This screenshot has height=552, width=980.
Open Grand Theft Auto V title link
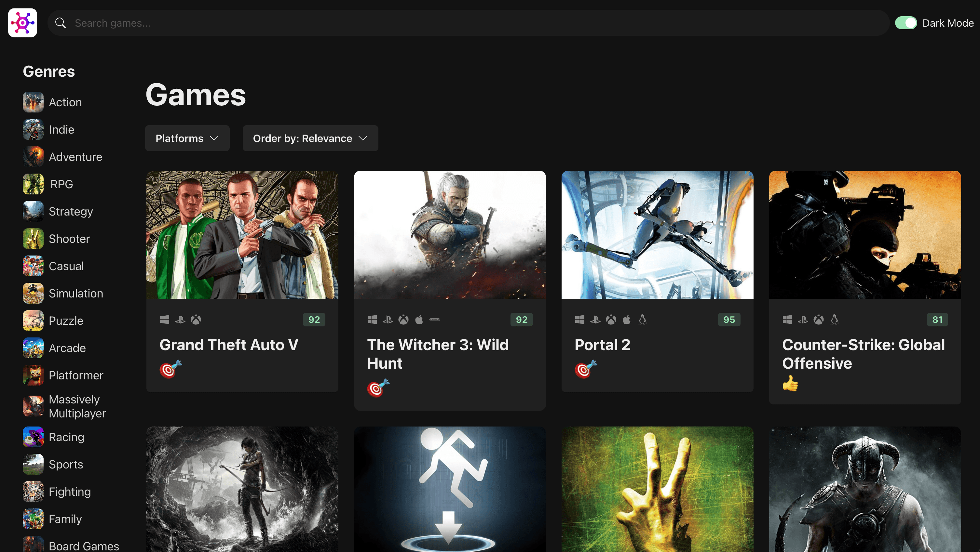pyautogui.click(x=229, y=345)
